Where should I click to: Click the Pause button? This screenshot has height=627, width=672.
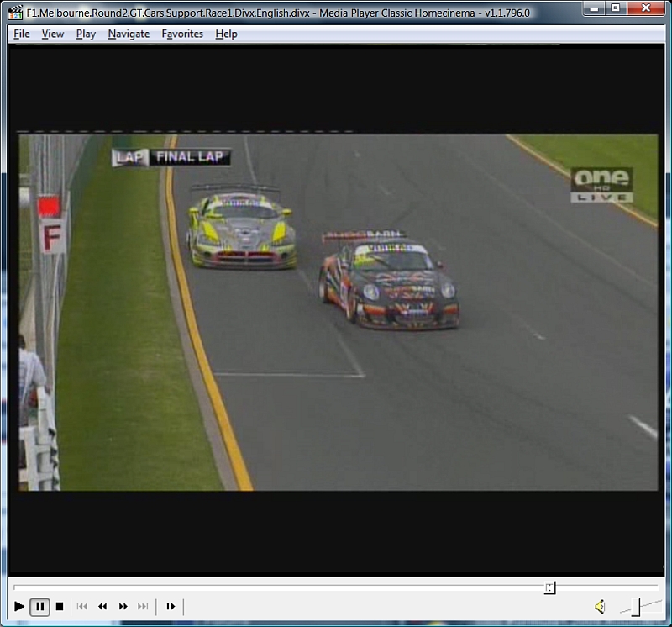point(39,606)
